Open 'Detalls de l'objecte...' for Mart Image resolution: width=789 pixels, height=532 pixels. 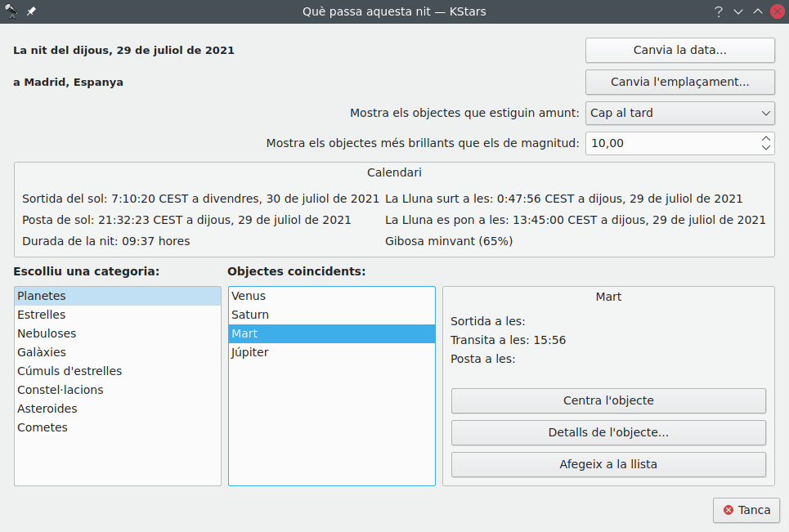coord(608,432)
